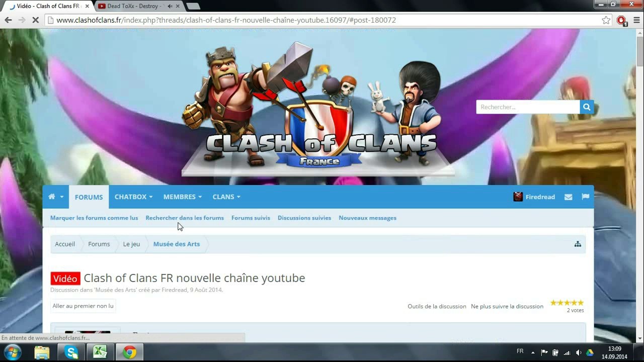
Task: Open Excel from taskbar
Action: coord(100,352)
